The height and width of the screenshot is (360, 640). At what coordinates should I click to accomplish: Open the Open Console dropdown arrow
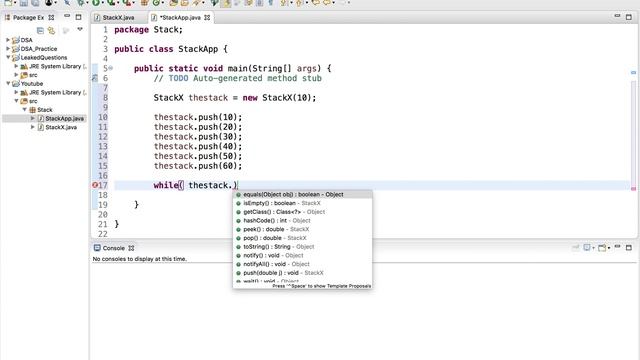(609, 248)
